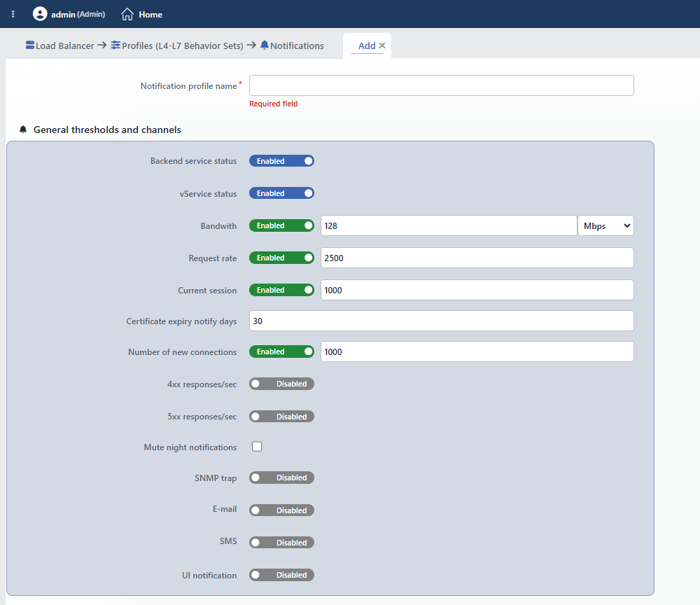Image resolution: width=700 pixels, height=605 pixels.
Task: Enable 4xx responses/sec toggle
Action: pos(281,384)
